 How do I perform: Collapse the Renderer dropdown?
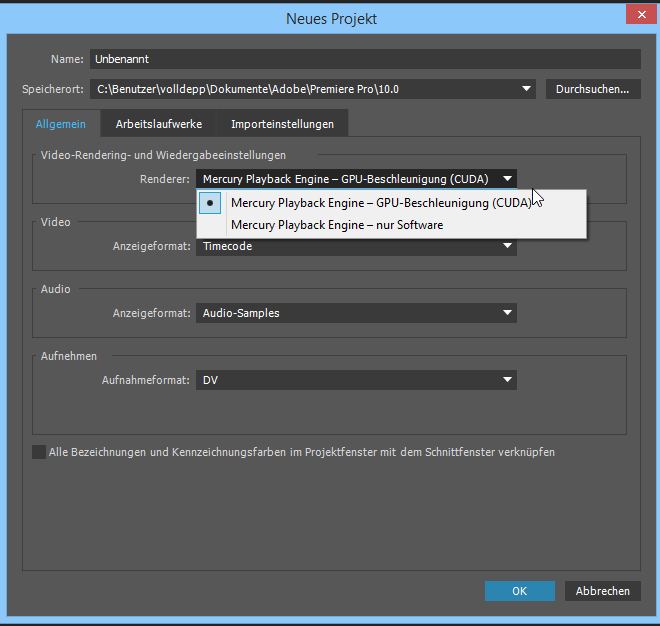pos(356,179)
